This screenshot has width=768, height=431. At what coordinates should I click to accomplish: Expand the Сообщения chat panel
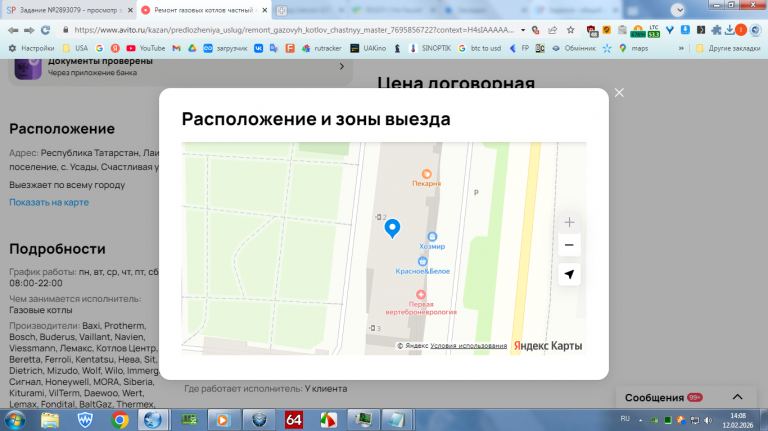[x=737, y=397]
